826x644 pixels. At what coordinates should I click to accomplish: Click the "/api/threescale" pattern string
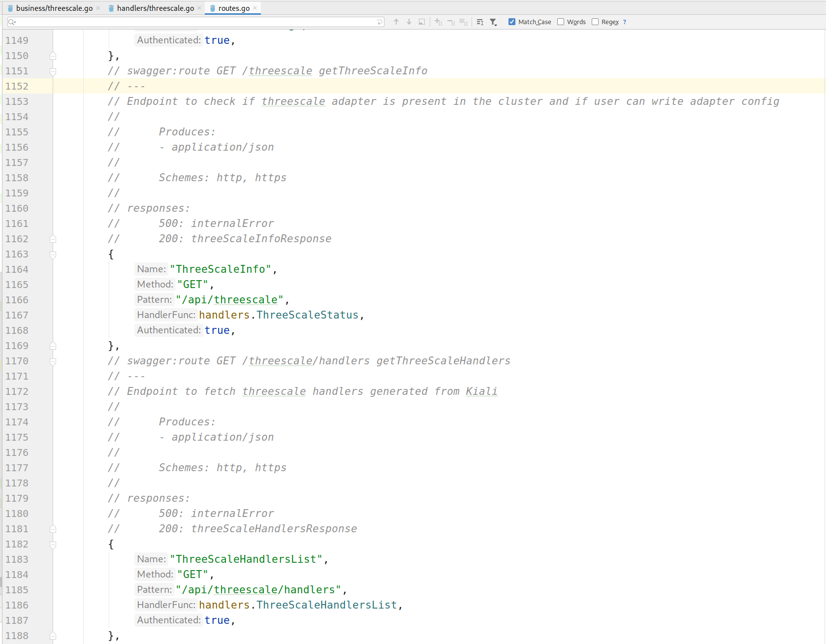230,300
